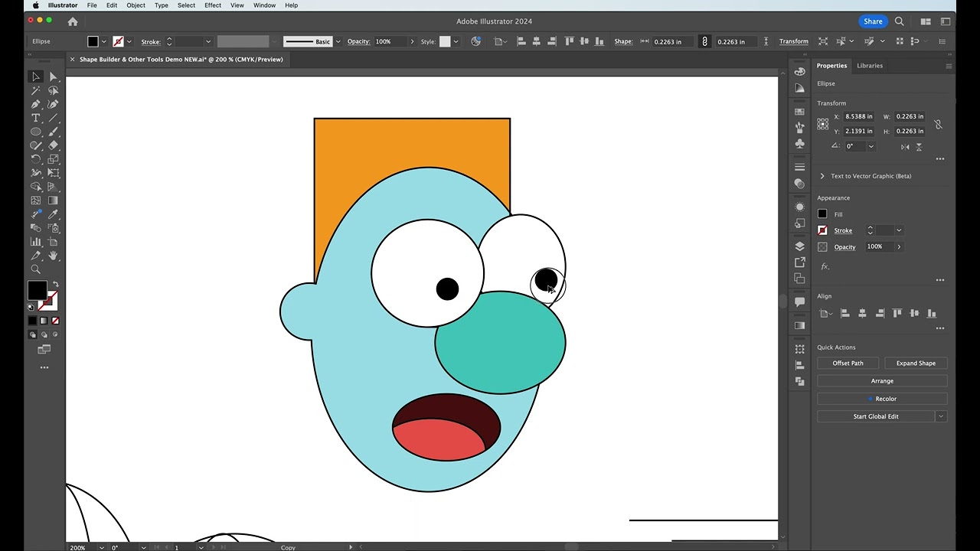Set fill mode to Color under swatches
The height and width of the screenshot is (551, 980).
point(33,321)
